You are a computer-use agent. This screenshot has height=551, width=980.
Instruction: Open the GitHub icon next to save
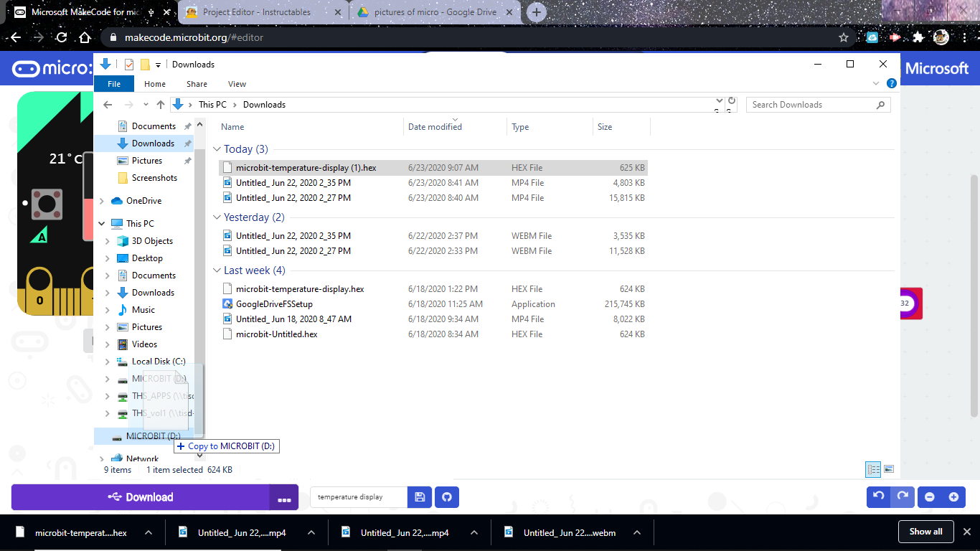(446, 496)
